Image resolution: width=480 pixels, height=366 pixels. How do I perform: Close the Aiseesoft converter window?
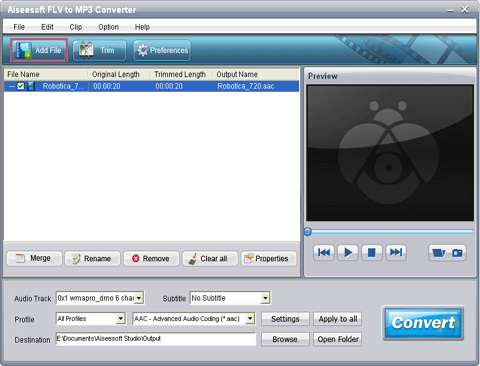pos(465,10)
